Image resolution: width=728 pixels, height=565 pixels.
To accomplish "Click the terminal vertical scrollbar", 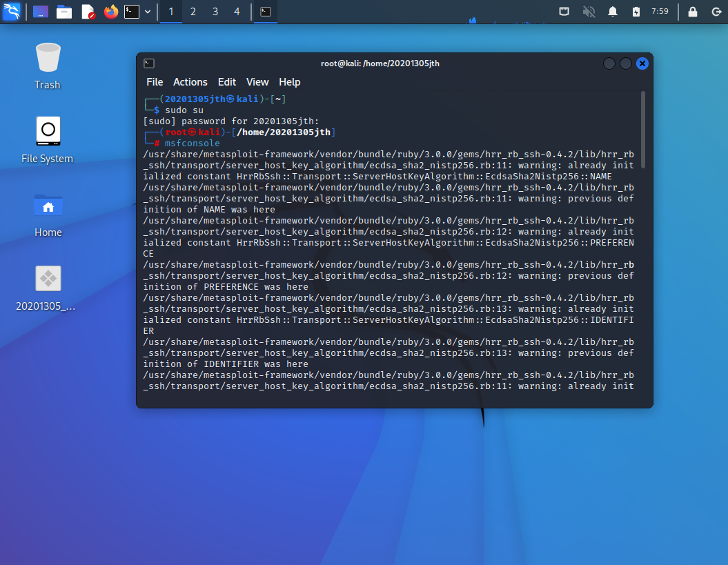I will click(x=643, y=130).
